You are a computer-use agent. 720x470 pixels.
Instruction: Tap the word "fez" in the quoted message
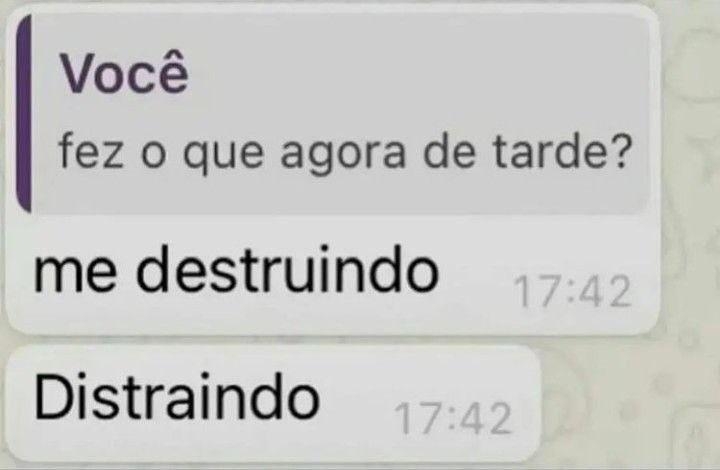[91, 151]
